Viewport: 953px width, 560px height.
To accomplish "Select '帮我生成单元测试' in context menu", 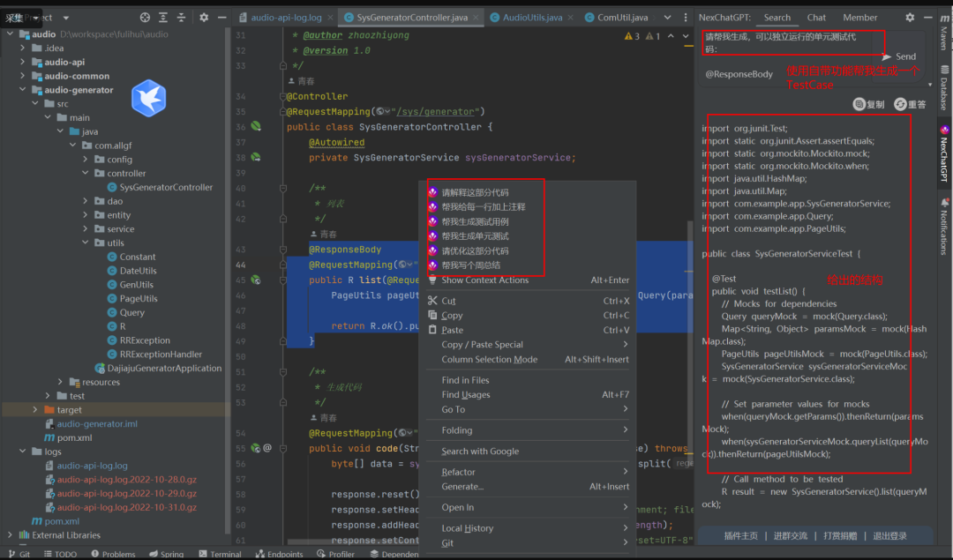I will pyautogui.click(x=475, y=236).
